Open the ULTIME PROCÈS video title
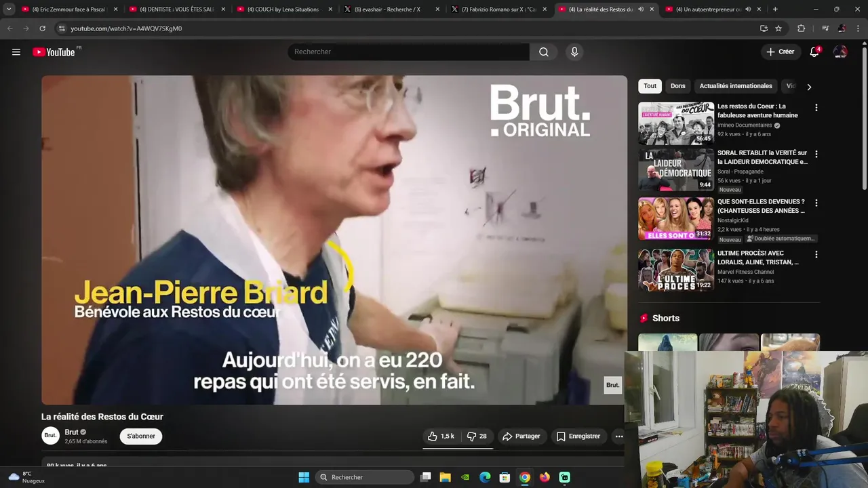This screenshot has height=488, width=868. 758,258
